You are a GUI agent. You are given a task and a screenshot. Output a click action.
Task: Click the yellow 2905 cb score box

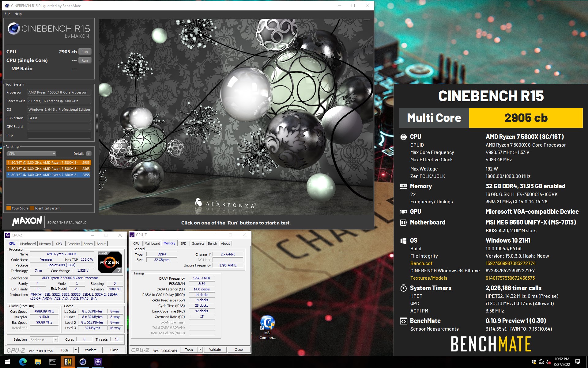click(x=526, y=118)
